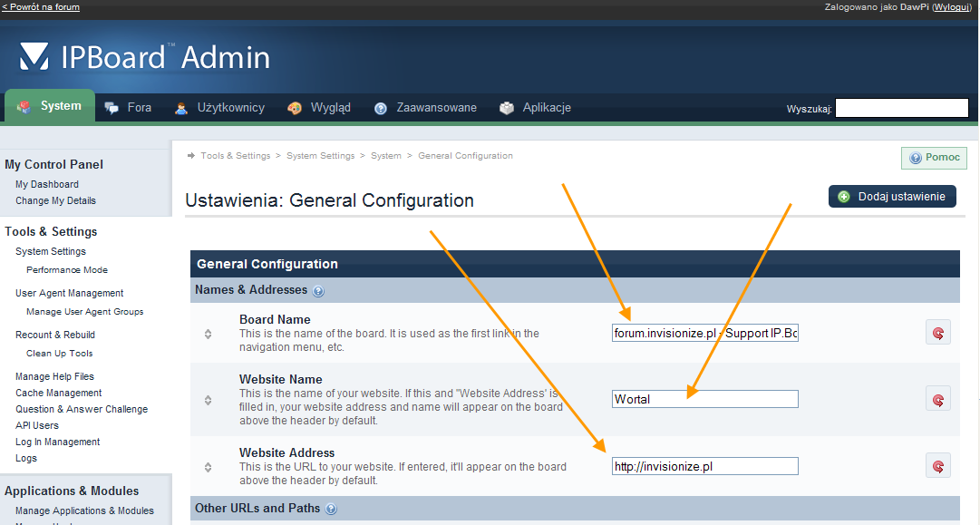This screenshot has height=525, width=980.
Task: Click into the Wyszukaj search field
Action: 901,109
